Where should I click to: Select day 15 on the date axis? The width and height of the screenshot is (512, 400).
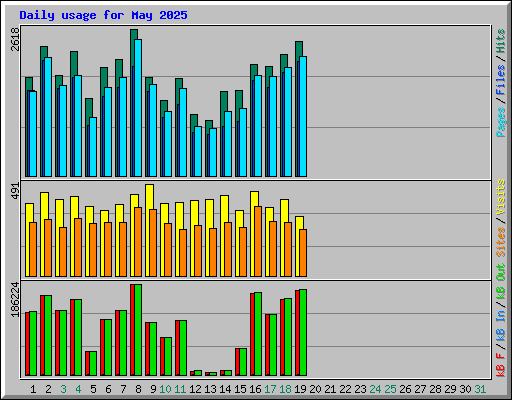pos(240,389)
